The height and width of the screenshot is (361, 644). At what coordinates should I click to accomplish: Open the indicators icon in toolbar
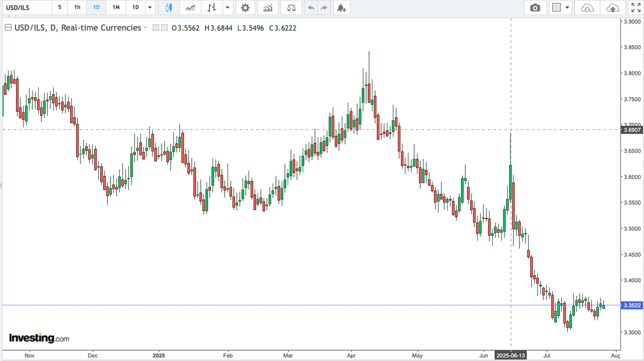(268, 8)
